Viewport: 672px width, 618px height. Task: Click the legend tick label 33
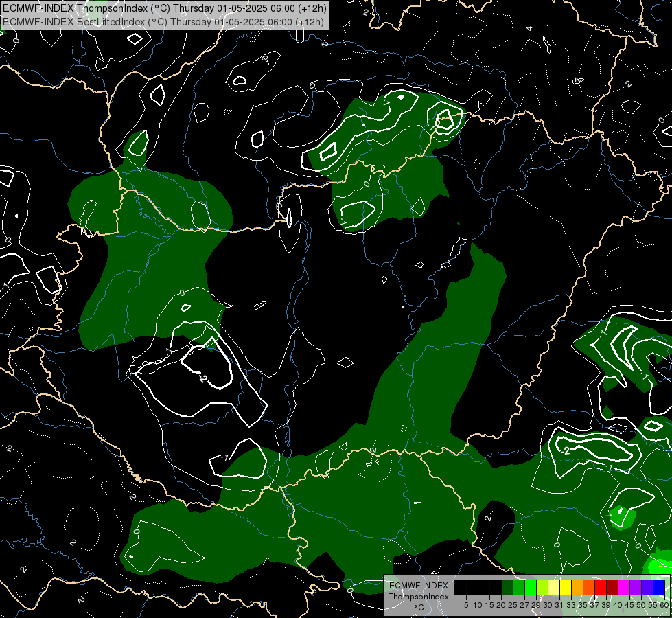coord(571,605)
